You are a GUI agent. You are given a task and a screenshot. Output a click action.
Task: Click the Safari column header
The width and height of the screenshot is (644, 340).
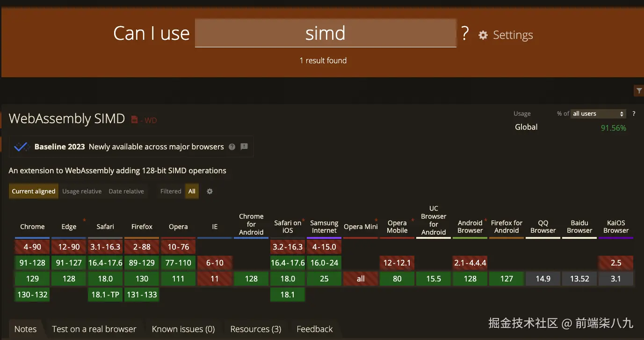tap(105, 227)
